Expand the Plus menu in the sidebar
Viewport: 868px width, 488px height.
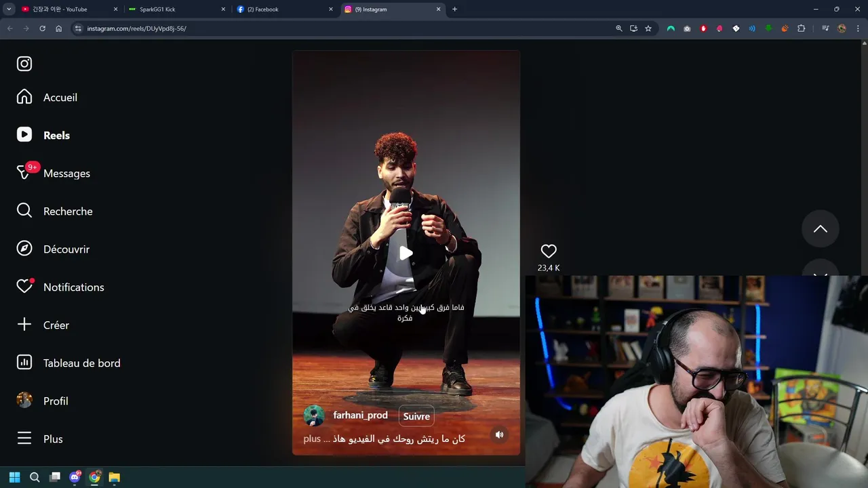[39, 439]
